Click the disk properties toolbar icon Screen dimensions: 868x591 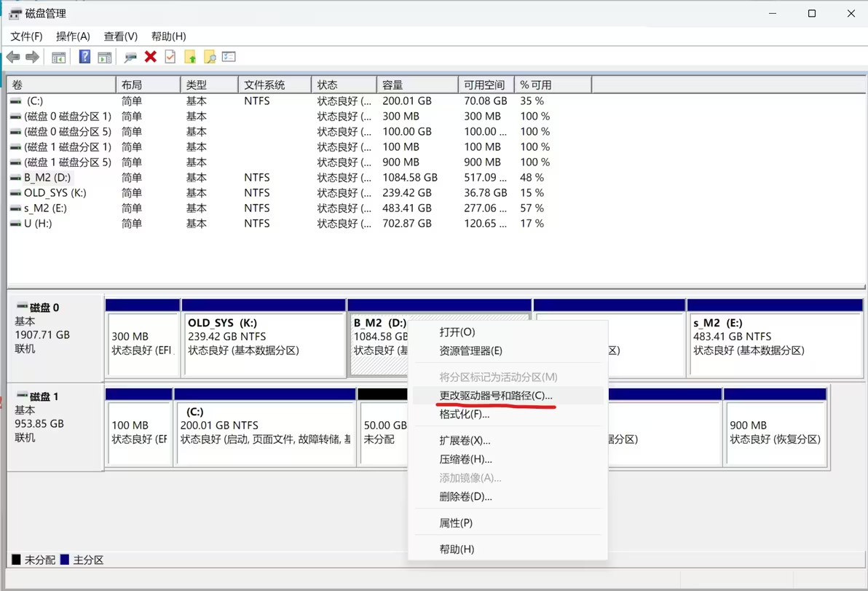tap(129, 57)
